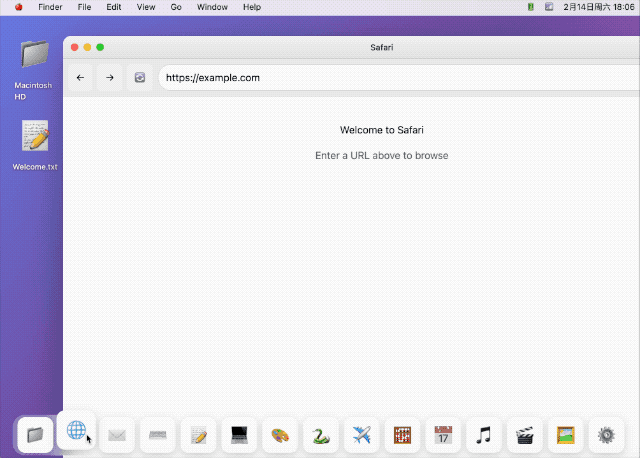Open the Help menu
Screen dimensions: 640x458
(252, 7)
